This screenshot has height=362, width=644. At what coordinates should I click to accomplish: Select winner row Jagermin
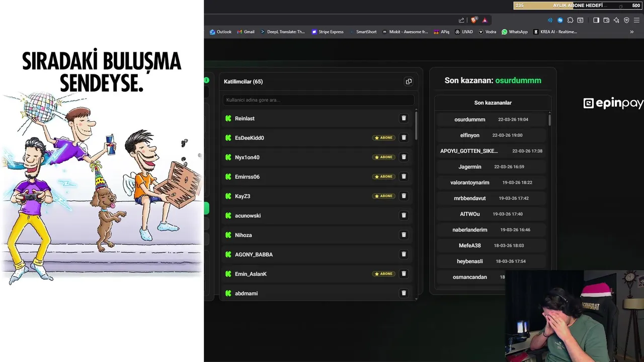click(x=492, y=166)
